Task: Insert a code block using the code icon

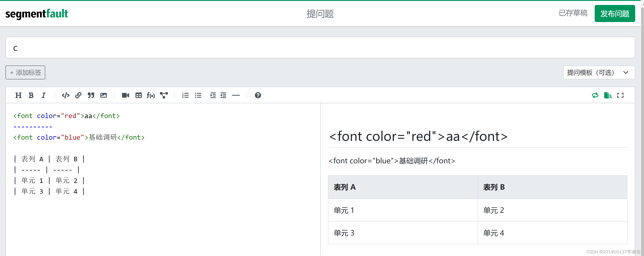Action: (66, 95)
